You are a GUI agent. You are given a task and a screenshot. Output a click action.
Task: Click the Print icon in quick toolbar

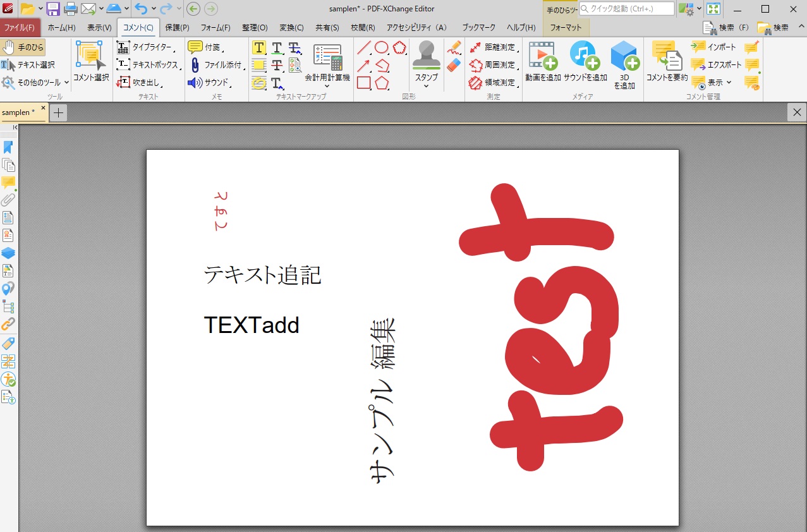point(71,9)
